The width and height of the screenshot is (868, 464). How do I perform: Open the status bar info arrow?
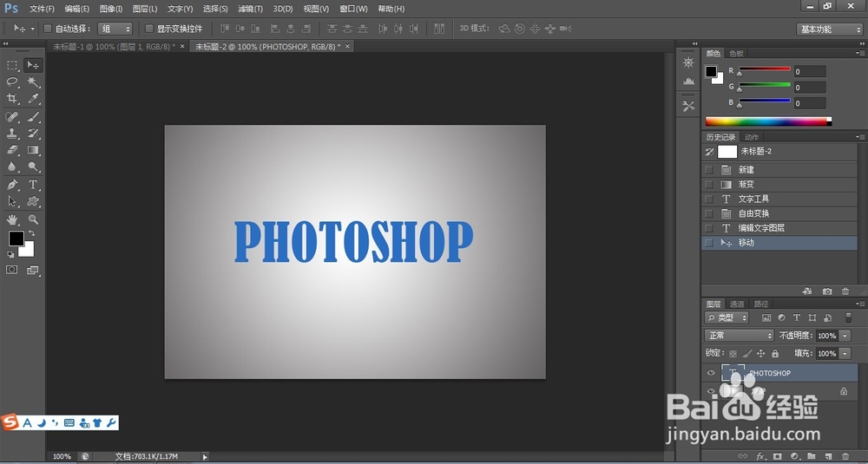click(x=205, y=457)
